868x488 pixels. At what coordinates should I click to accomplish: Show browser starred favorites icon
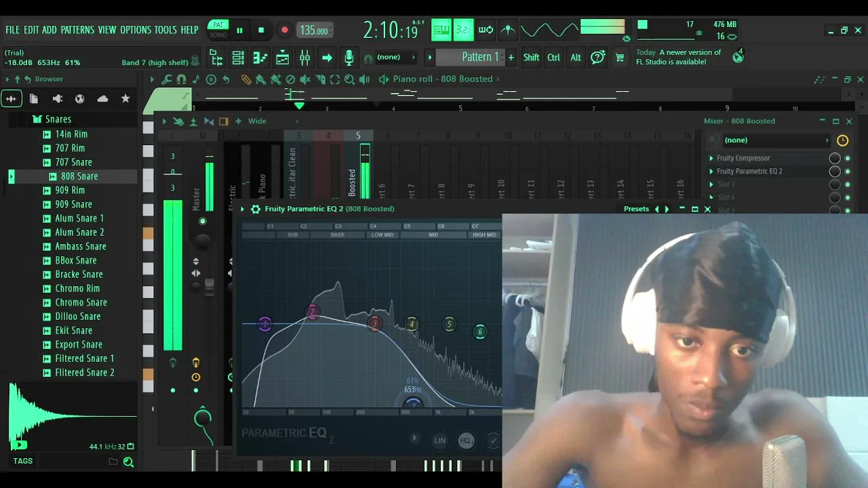pyautogui.click(x=125, y=99)
